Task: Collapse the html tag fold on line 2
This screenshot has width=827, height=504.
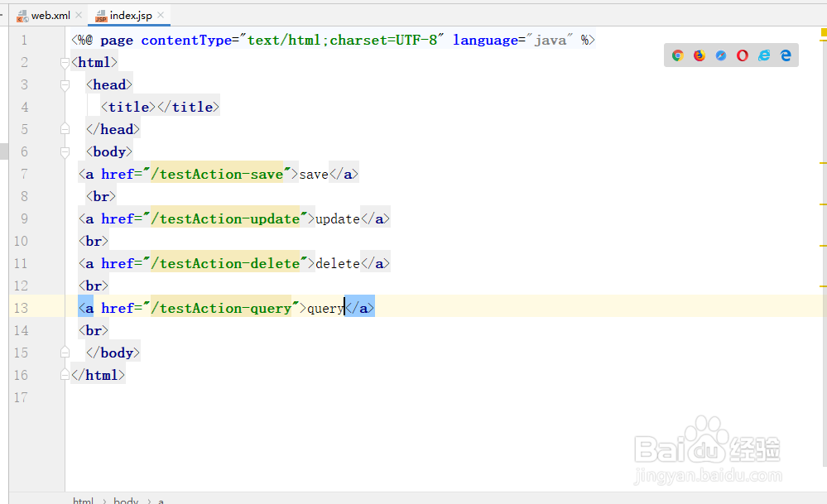Action: click(65, 63)
